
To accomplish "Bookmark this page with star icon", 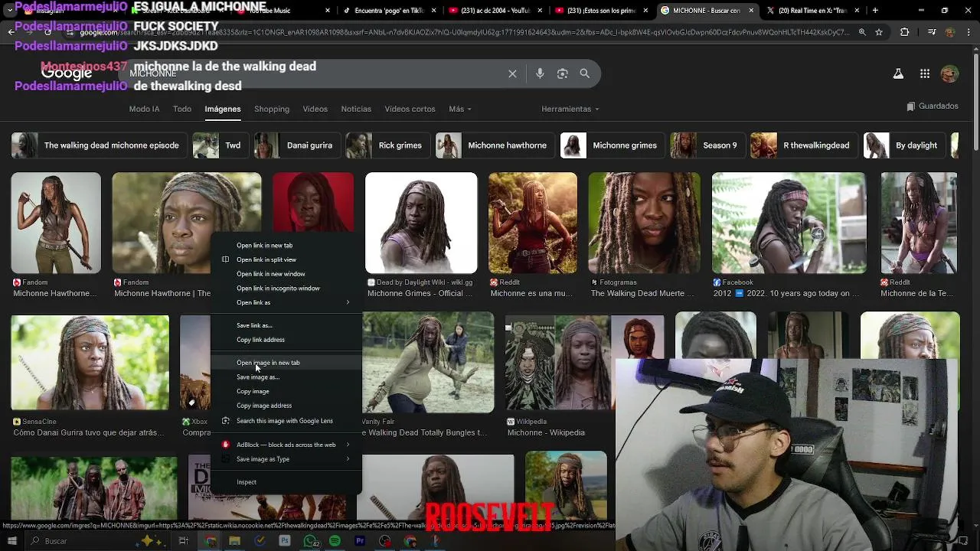I will coord(879,32).
